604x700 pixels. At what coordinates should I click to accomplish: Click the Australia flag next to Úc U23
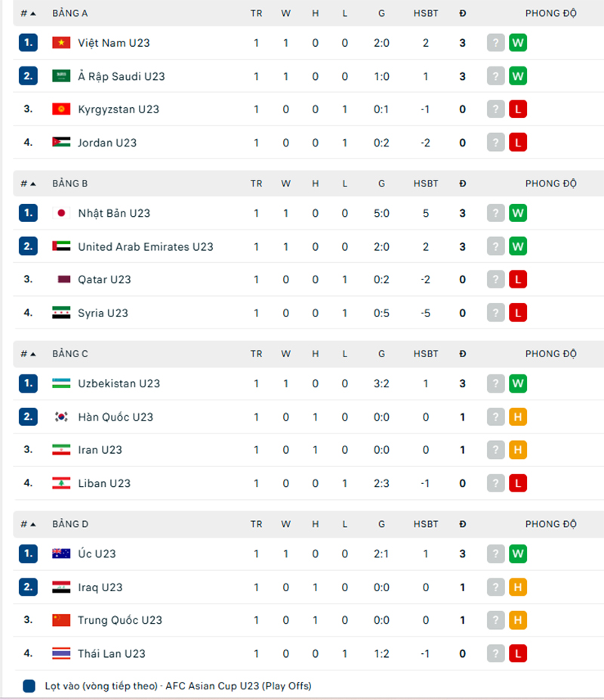click(61, 554)
